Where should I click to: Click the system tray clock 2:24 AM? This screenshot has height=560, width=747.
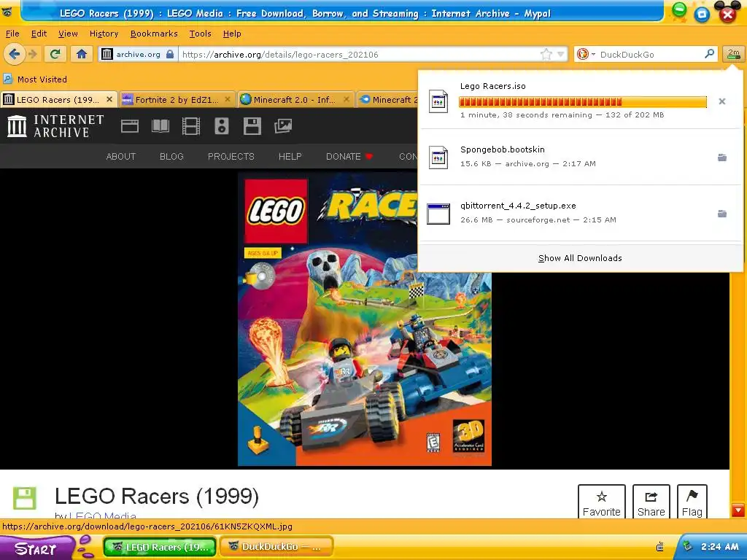pos(719,547)
